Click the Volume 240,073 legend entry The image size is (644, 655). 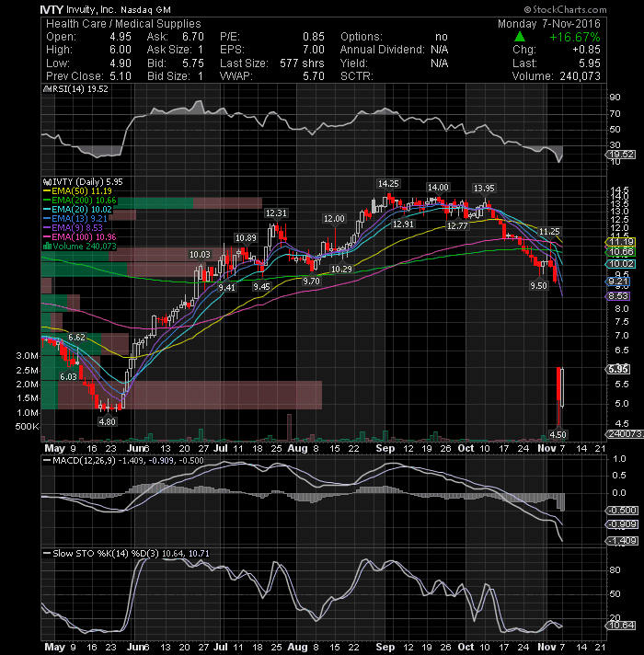tap(80, 247)
